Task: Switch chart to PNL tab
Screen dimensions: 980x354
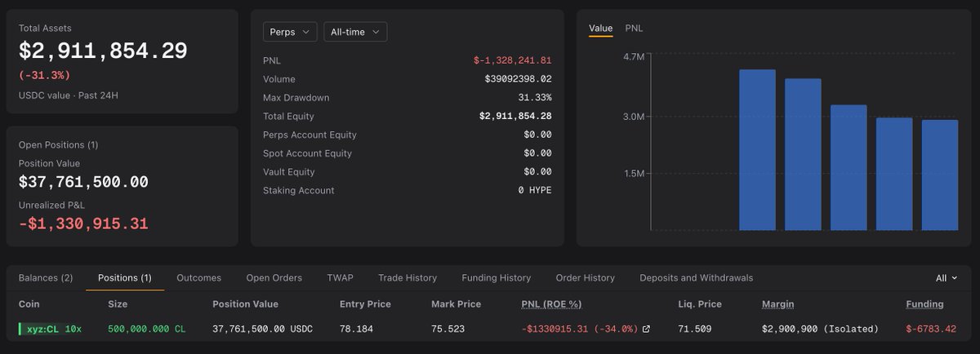Action: pyautogui.click(x=634, y=29)
